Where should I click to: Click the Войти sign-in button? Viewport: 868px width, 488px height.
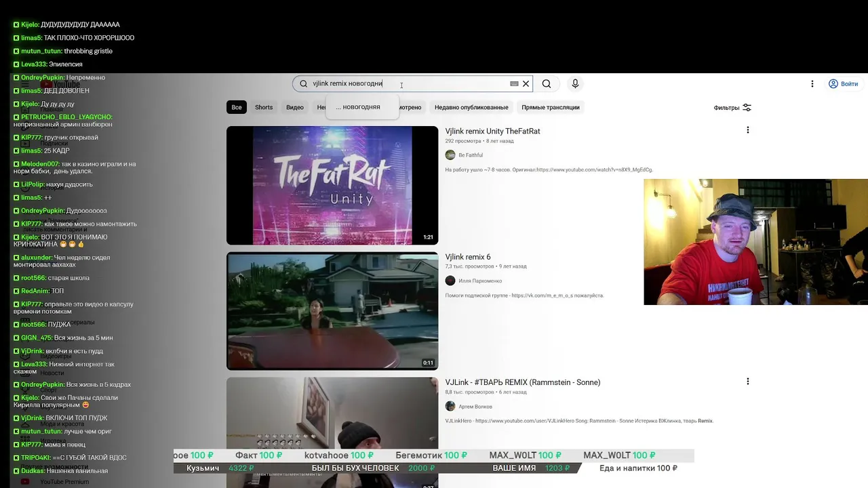coord(843,84)
